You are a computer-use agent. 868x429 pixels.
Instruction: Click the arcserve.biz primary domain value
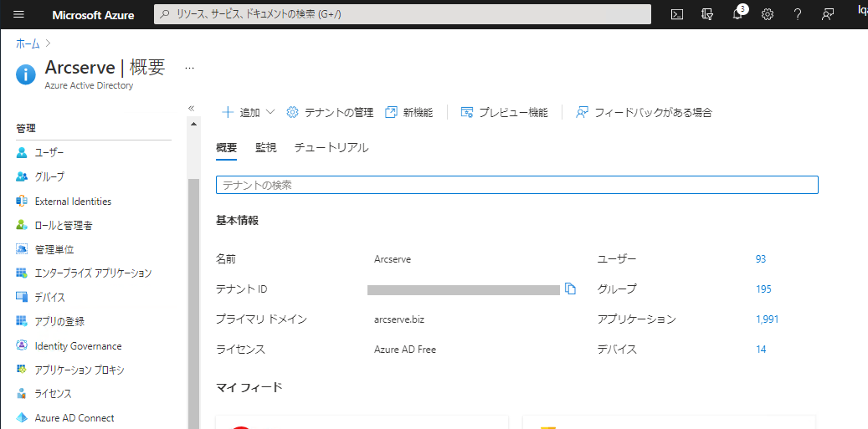point(399,319)
